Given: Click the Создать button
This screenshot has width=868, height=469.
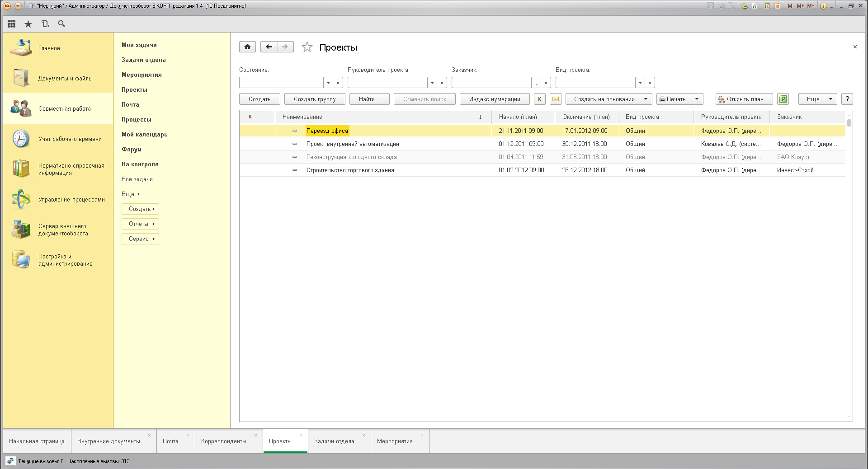Looking at the screenshot, I should tap(259, 99).
